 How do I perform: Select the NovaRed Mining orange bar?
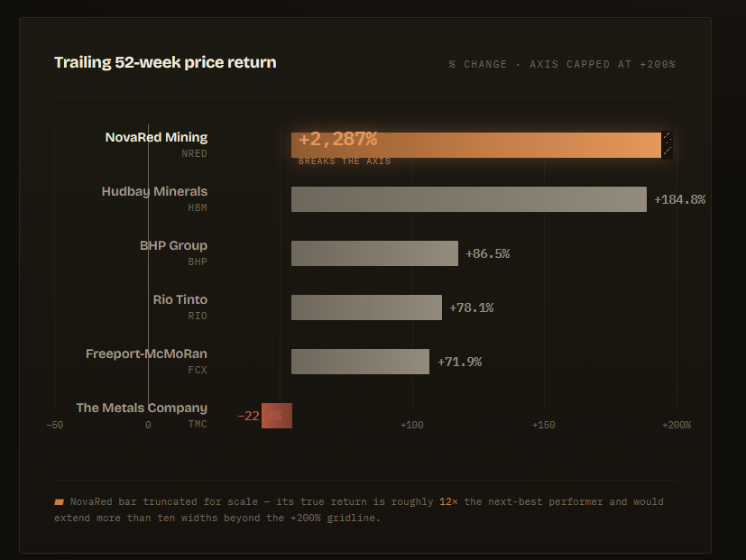coord(476,145)
